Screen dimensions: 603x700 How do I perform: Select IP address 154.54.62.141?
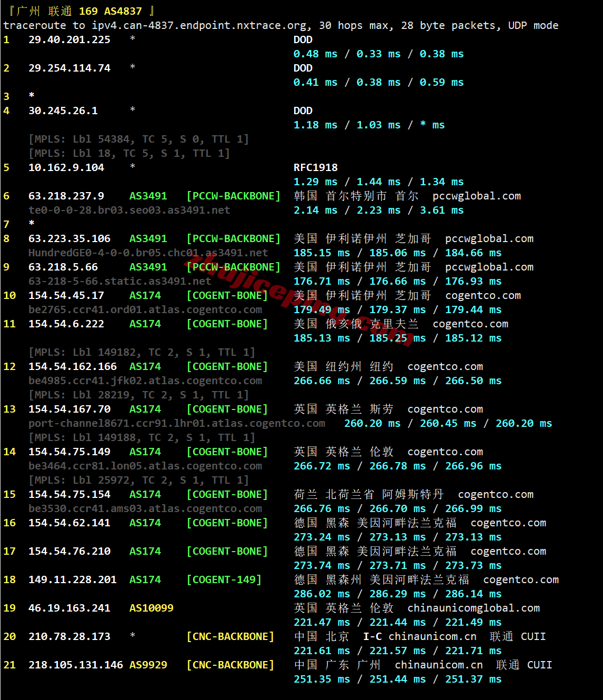[x=69, y=523]
